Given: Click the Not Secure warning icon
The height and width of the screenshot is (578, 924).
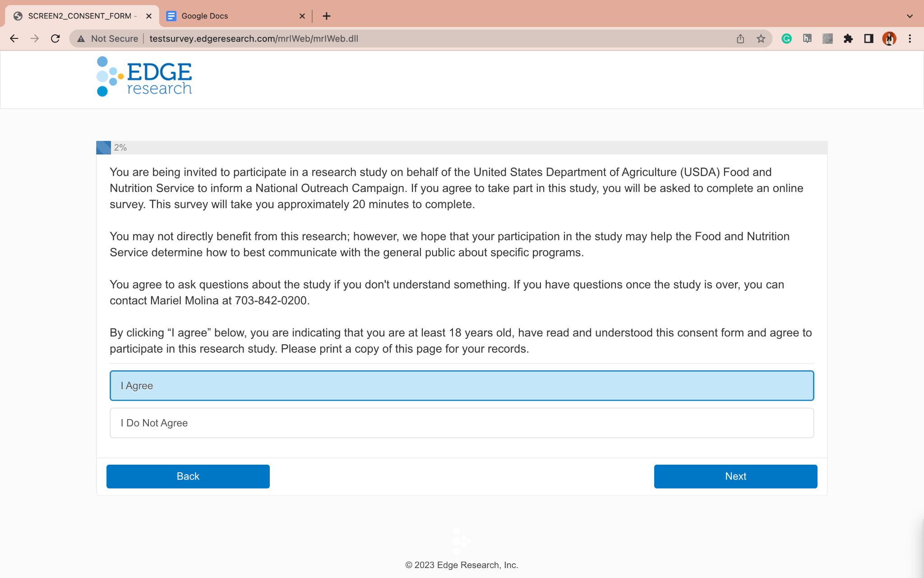Looking at the screenshot, I should tap(81, 39).
